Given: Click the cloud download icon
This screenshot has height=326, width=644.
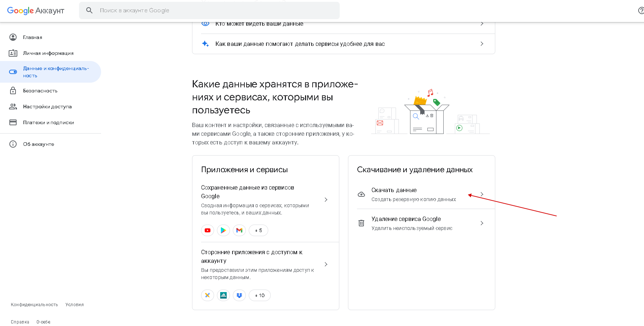Looking at the screenshot, I should 361,194.
